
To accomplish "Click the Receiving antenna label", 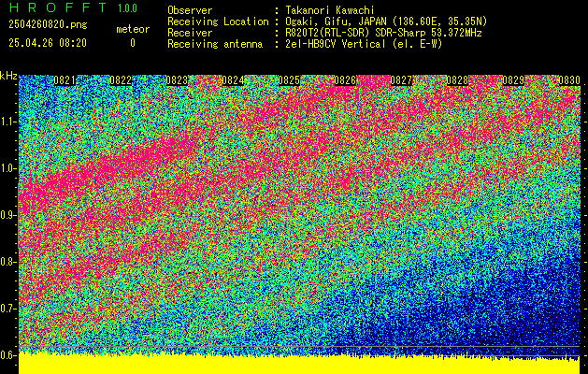I will (x=215, y=44).
